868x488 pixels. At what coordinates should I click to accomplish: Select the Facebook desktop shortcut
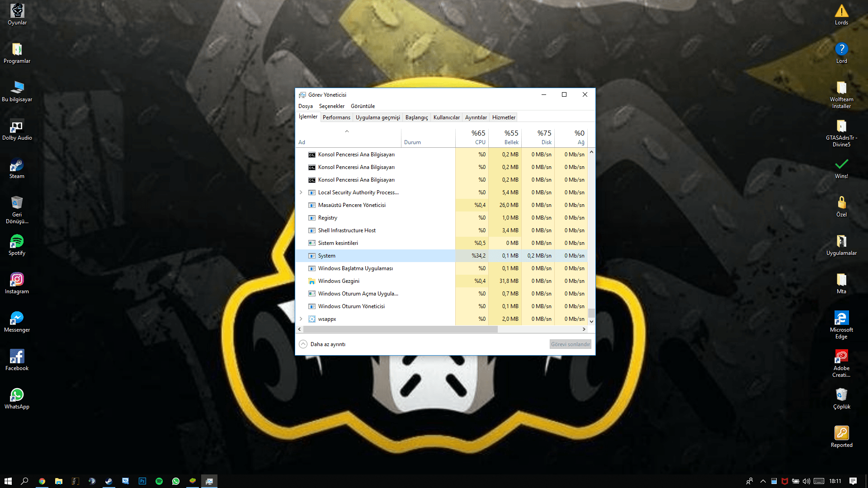17,360
